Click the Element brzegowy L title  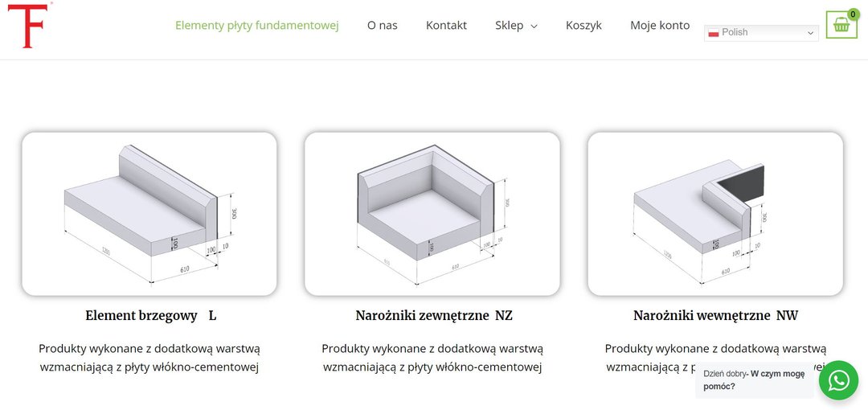pos(150,316)
